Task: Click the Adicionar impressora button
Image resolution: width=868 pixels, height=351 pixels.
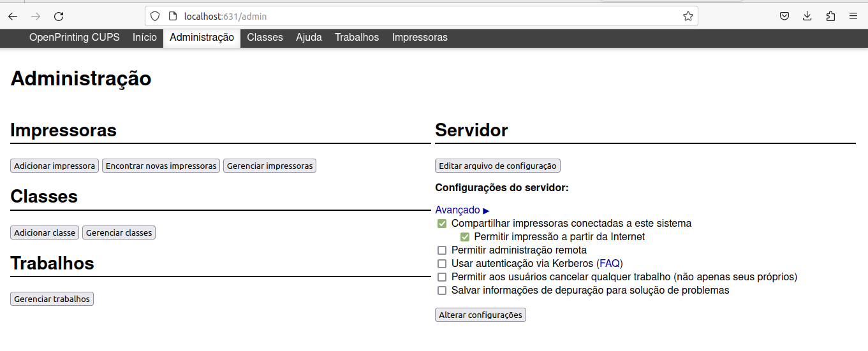Action: (54, 166)
